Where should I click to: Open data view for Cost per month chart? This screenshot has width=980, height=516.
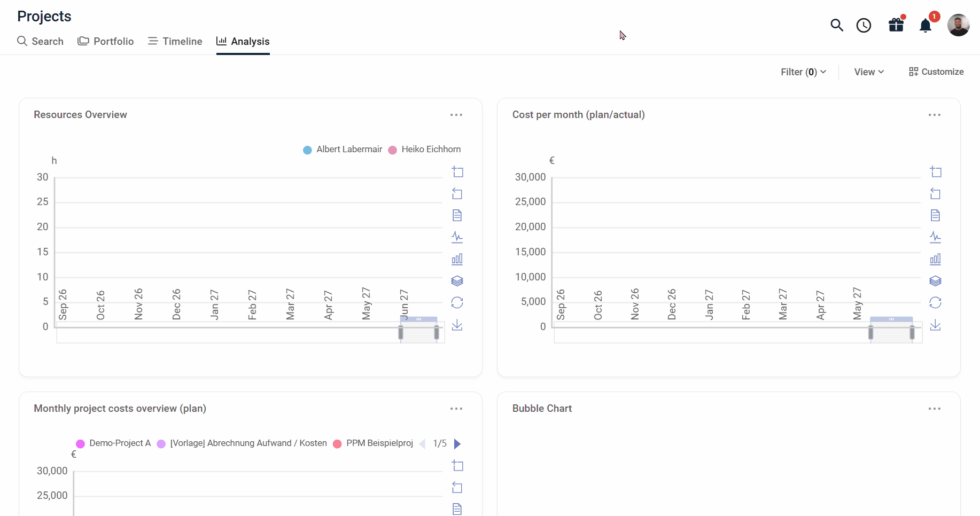(936, 215)
